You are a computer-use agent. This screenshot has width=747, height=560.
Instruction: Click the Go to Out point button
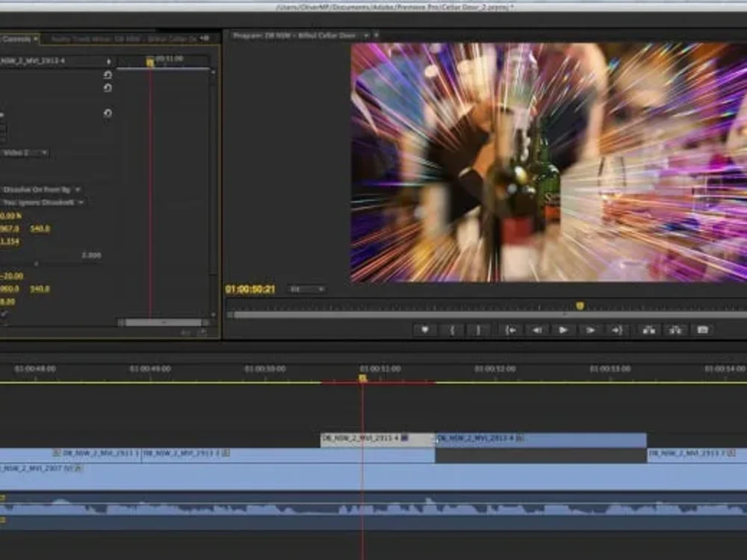617,330
